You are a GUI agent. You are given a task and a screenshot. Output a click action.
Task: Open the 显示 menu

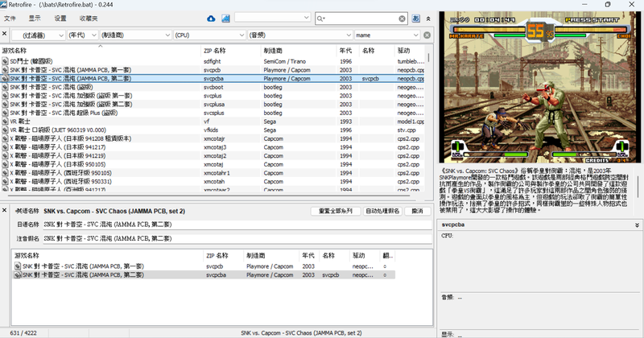click(35, 19)
